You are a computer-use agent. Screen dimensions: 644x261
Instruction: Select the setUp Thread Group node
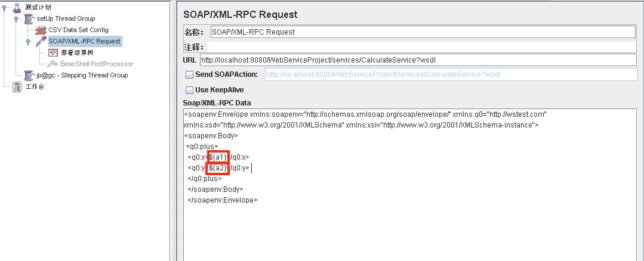pos(66,18)
